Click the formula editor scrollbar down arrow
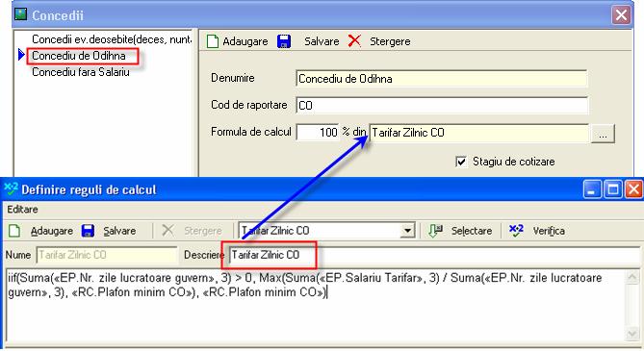 click(632, 334)
